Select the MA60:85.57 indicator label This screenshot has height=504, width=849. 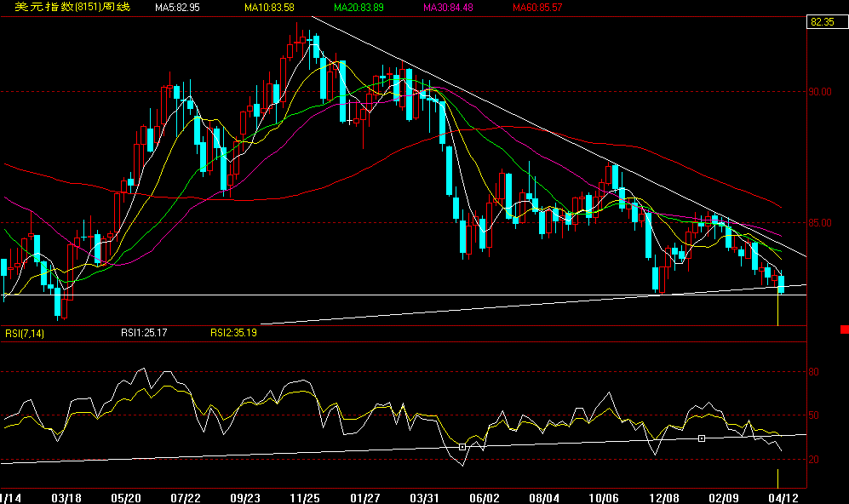pyautogui.click(x=537, y=8)
